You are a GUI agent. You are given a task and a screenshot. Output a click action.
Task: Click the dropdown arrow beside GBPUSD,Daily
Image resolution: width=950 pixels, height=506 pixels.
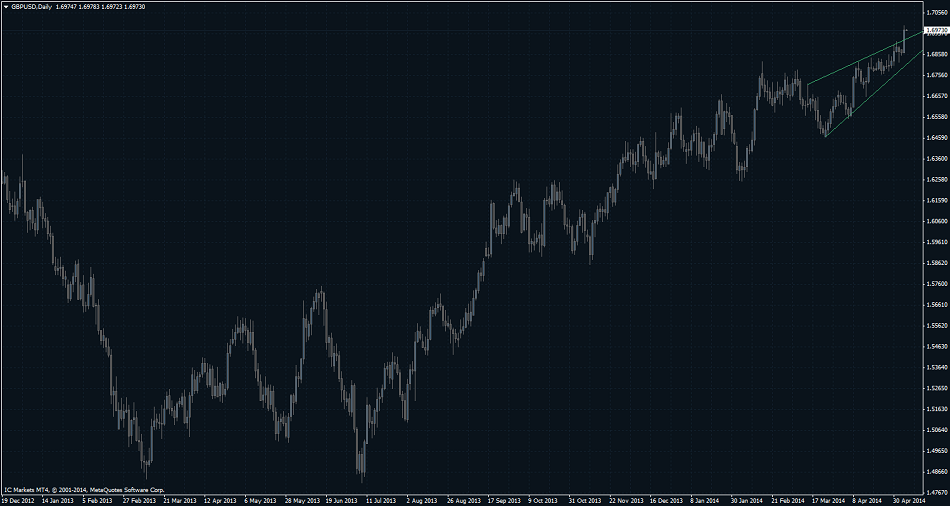[5, 7]
